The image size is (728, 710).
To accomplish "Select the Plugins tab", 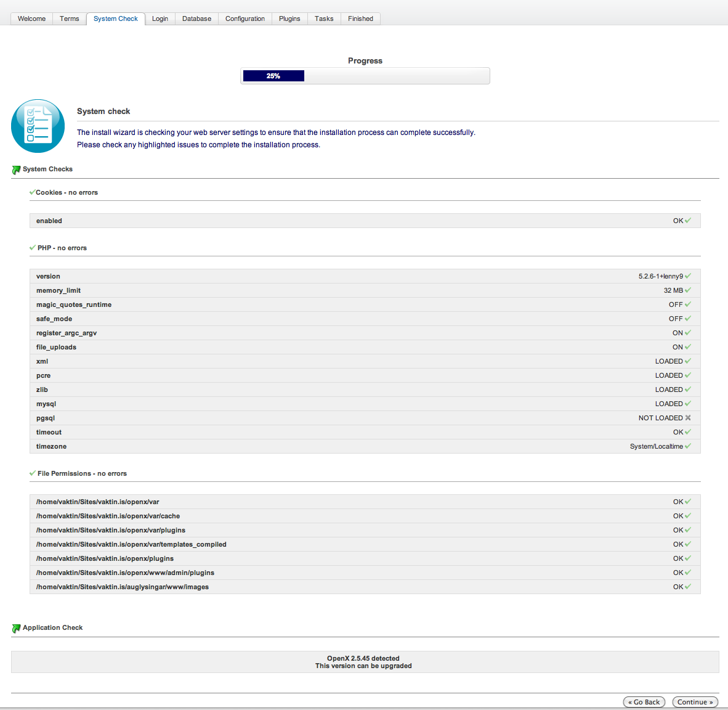I will tap(289, 18).
